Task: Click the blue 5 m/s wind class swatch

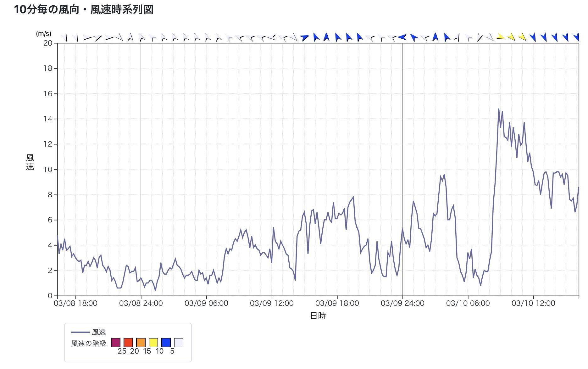Action: [x=166, y=343]
